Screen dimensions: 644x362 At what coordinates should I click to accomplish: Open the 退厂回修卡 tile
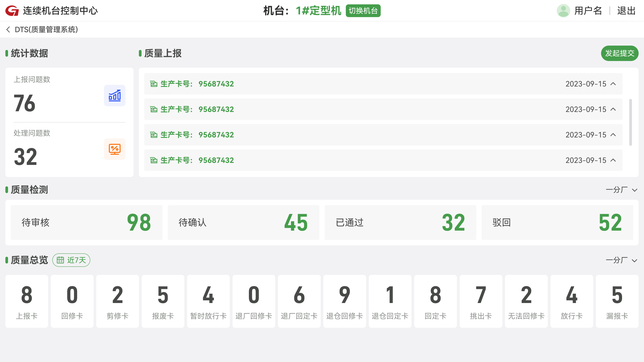[254, 301]
